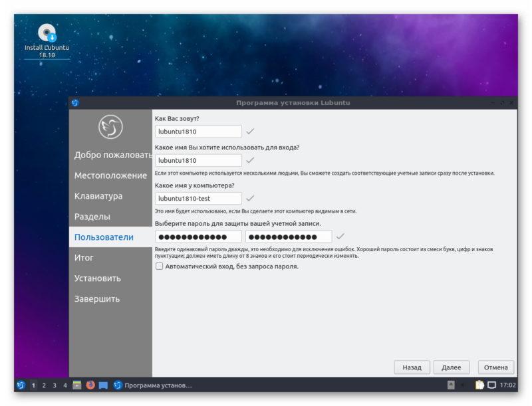Select the Завершить step
Viewport: 532px width, 406px height.
(x=110, y=299)
